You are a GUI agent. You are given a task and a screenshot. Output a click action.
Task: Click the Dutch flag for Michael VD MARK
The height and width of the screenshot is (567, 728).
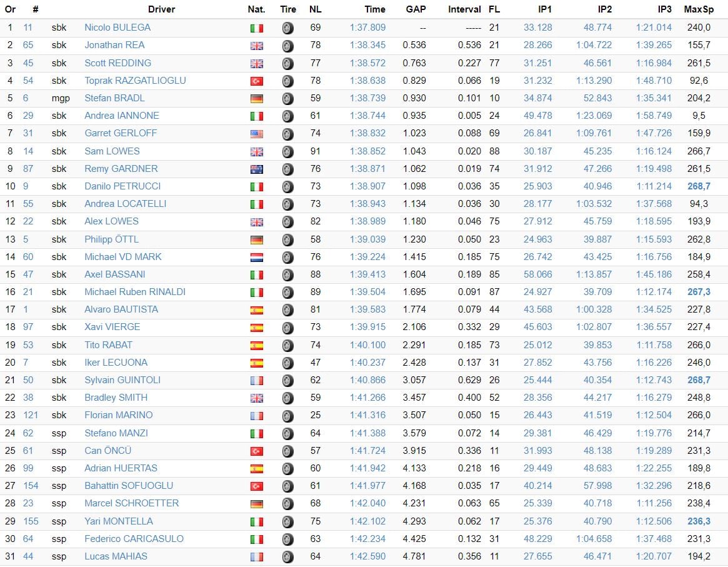click(x=256, y=258)
